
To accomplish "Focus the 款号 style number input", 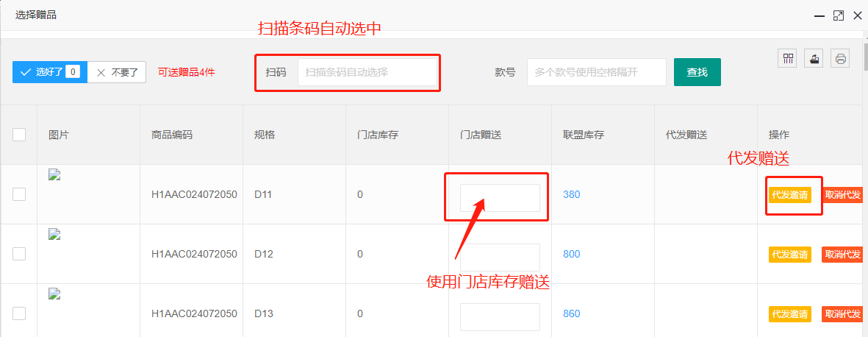I will click(x=597, y=72).
